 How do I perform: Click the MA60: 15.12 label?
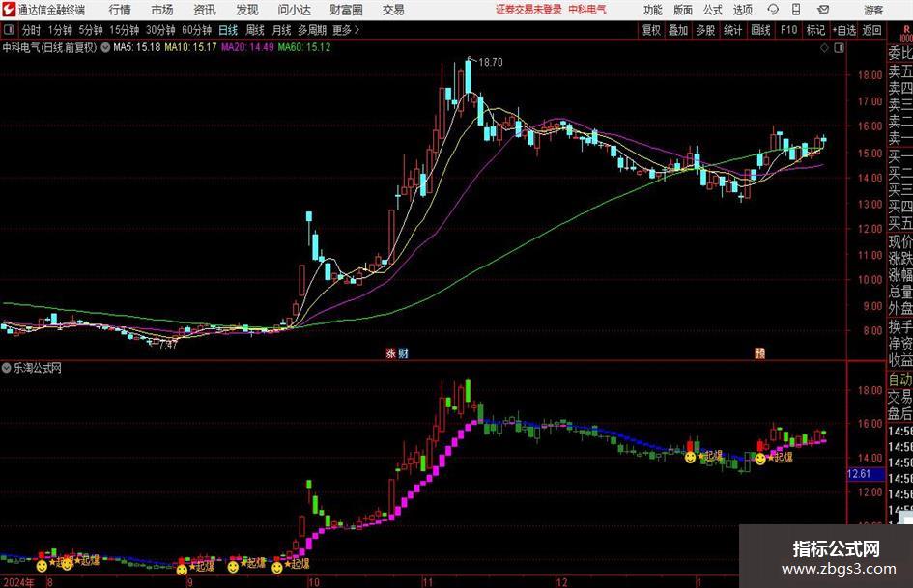pyautogui.click(x=304, y=47)
